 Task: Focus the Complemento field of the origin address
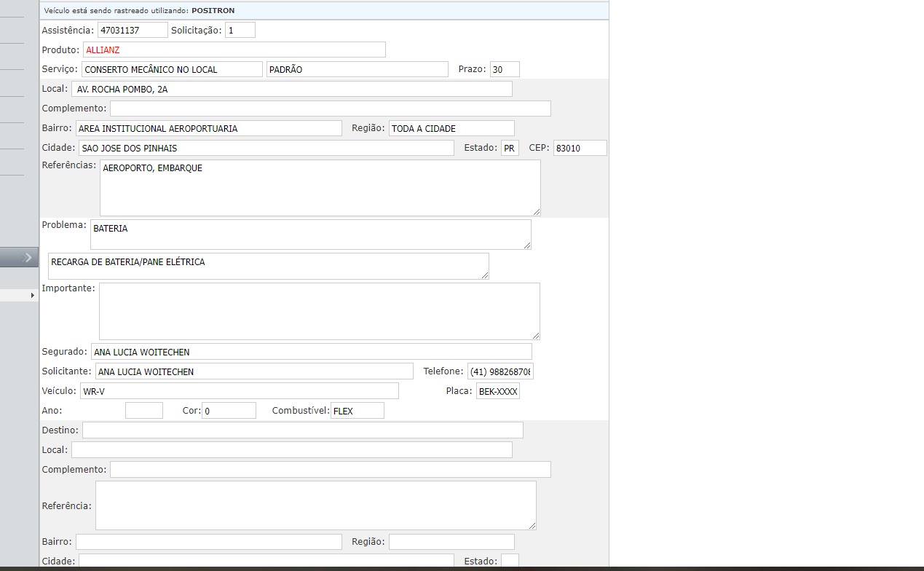(331, 109)
